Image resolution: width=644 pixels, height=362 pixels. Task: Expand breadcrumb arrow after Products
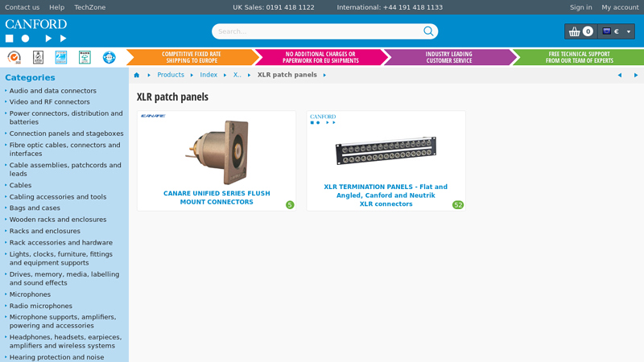pyautogui.click(x=192, y=75)
